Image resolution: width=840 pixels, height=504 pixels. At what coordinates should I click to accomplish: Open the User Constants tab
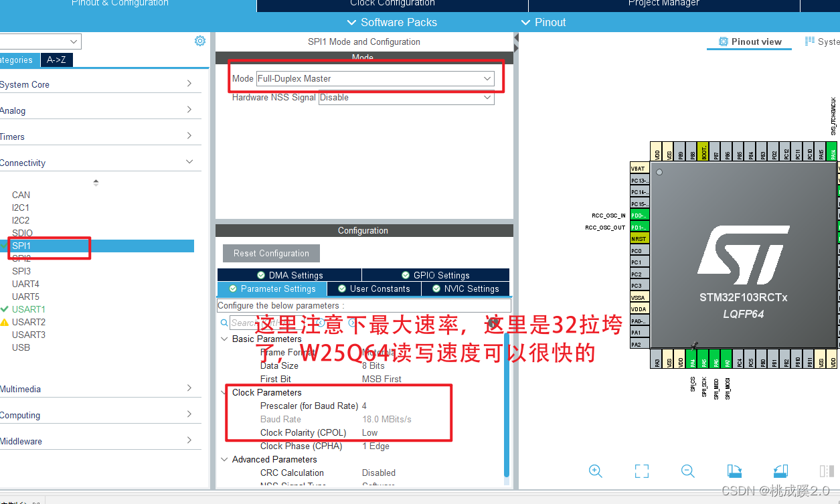pyautogui.click(x=374, y=288)
